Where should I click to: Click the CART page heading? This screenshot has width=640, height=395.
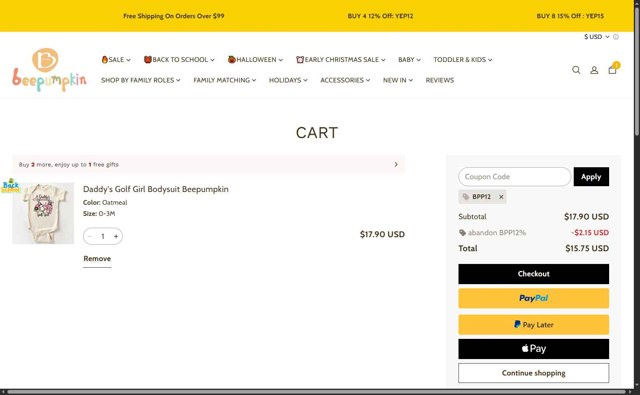pyautogui.click(x=317, y=133)
